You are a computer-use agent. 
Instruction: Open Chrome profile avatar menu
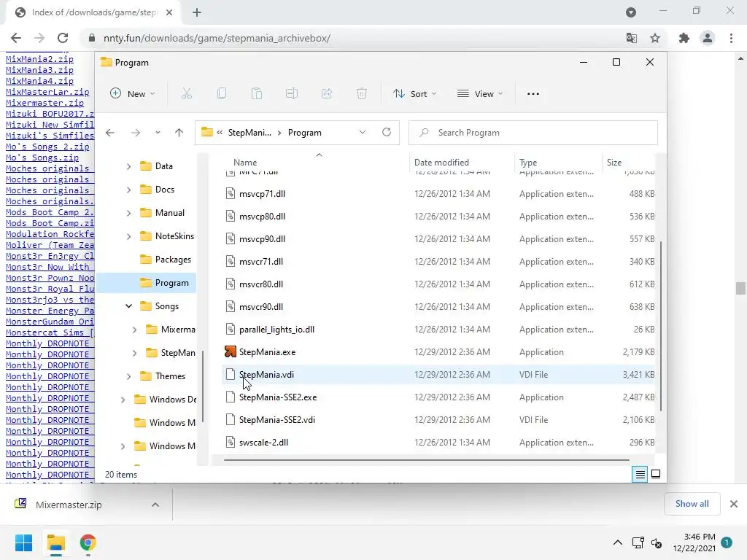coord(708,38)
